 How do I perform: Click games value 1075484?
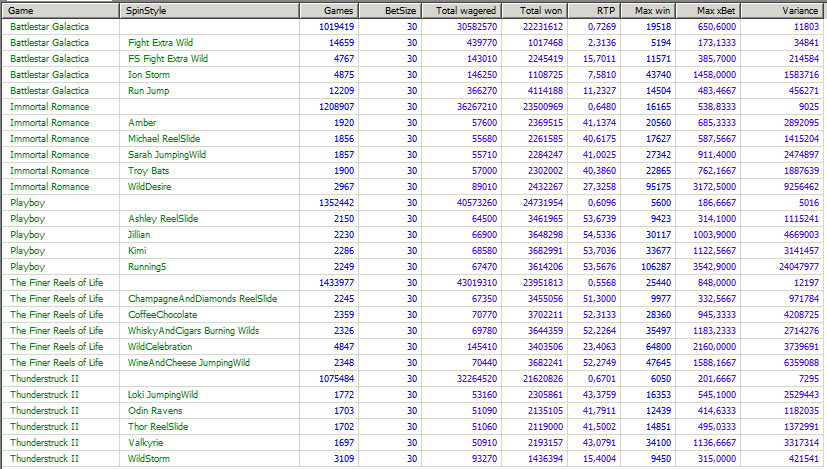click(336, 379)
